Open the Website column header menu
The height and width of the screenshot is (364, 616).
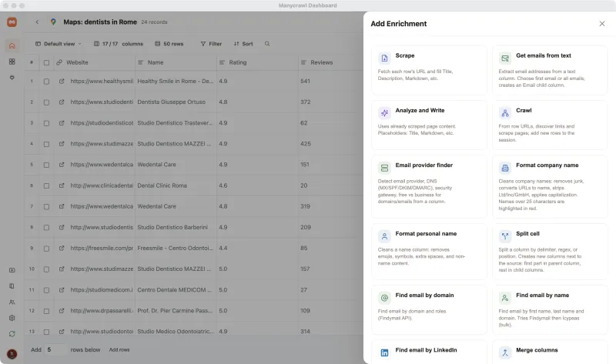94,62
